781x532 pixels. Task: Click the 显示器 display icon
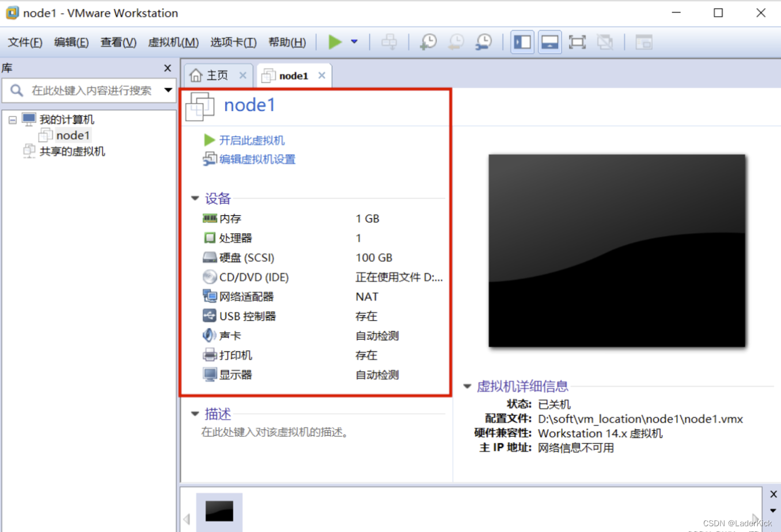[210, 375]
